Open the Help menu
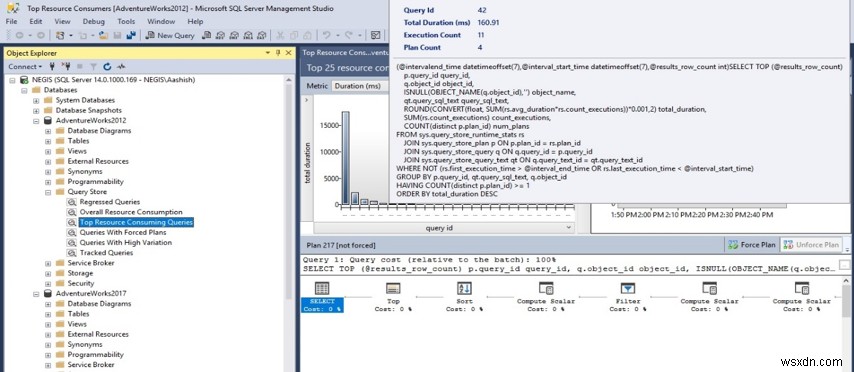The height and width of the screenshot is (372, 854). pos(195,22)
